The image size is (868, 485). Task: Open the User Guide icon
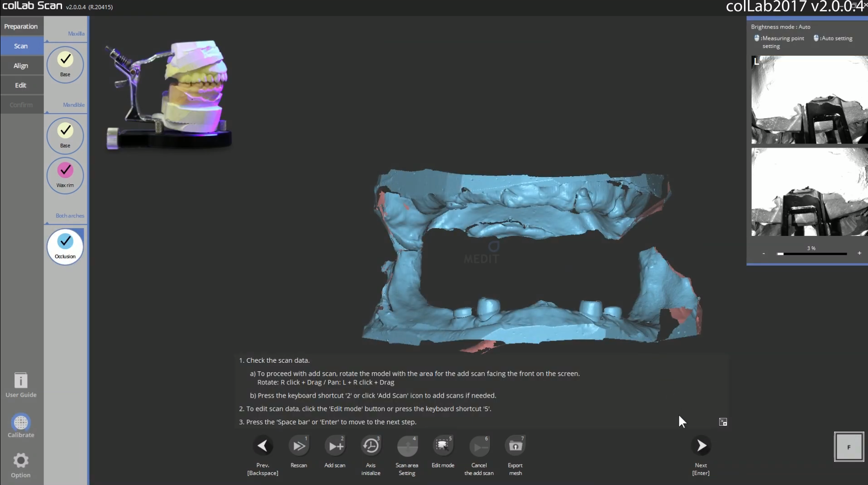(21, 380)
